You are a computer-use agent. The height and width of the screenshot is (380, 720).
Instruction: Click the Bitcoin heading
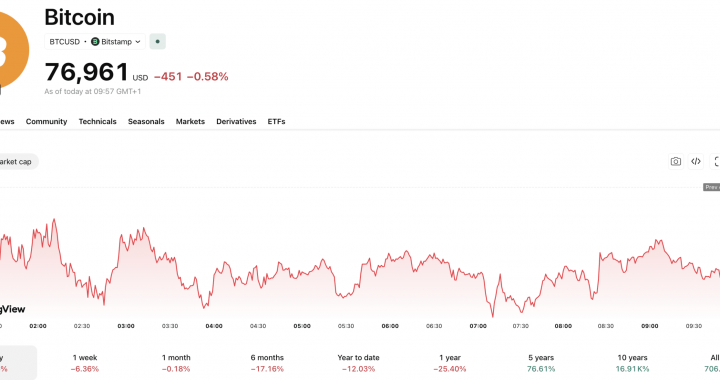[79, 17]
